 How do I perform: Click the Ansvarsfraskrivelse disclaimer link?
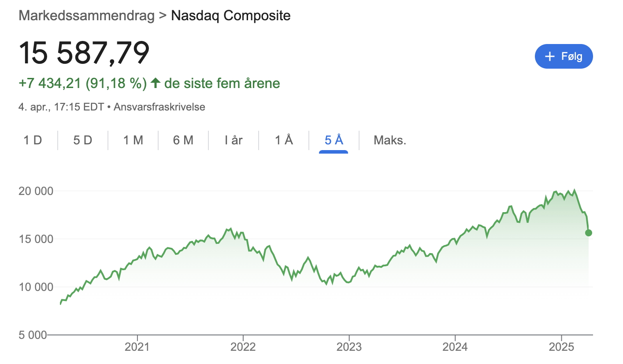[159, 107]
